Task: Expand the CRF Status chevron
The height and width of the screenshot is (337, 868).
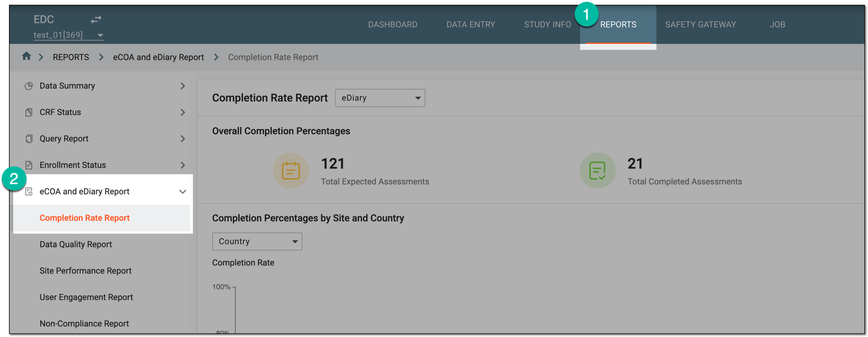Action: pyautogui.click(x=183, y=112)
